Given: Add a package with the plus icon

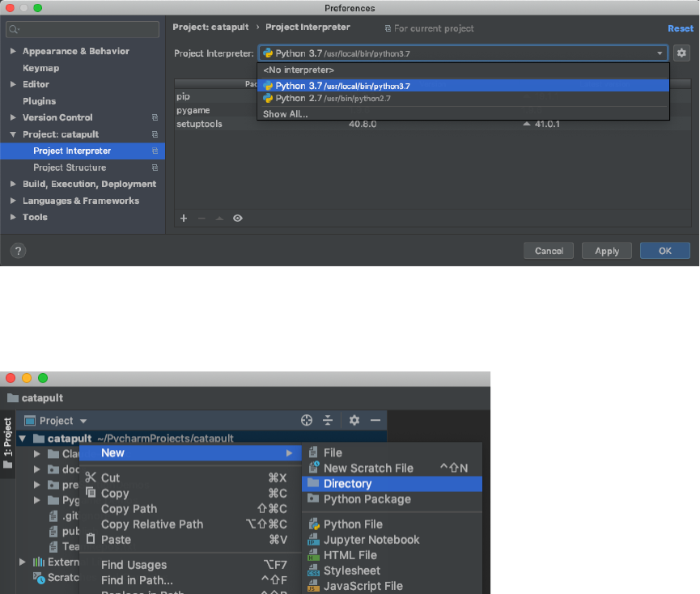Looking at the screenshot, I should (x=184, y=219).
